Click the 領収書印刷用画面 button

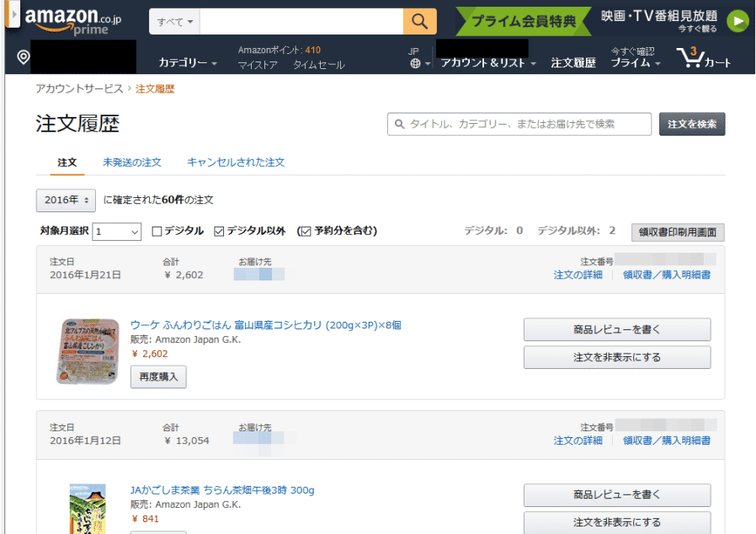click(x=678, y=232)
